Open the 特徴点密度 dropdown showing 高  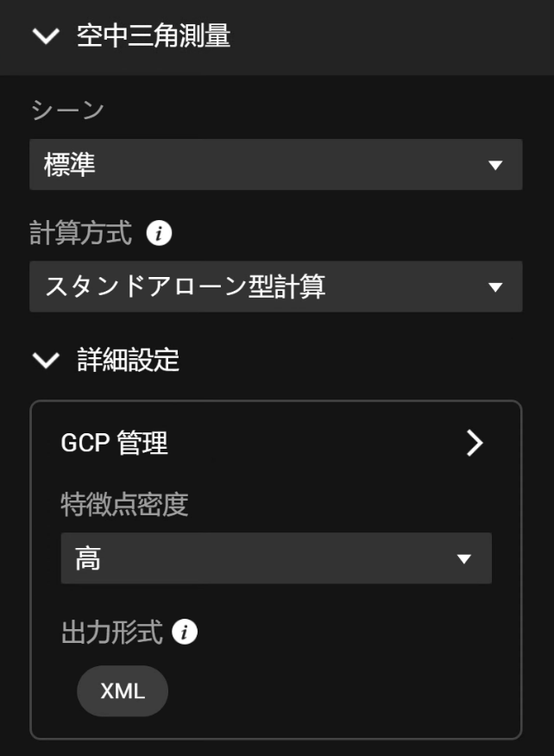point(259,558)
